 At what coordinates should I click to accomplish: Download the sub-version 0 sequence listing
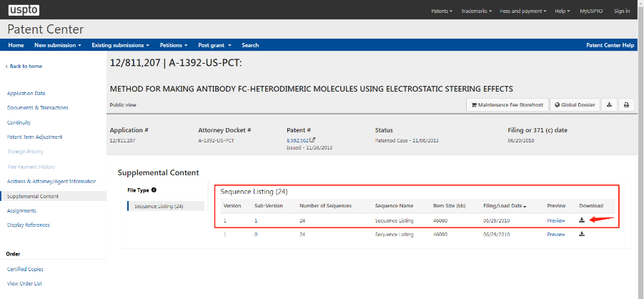[x=582, y=235]
